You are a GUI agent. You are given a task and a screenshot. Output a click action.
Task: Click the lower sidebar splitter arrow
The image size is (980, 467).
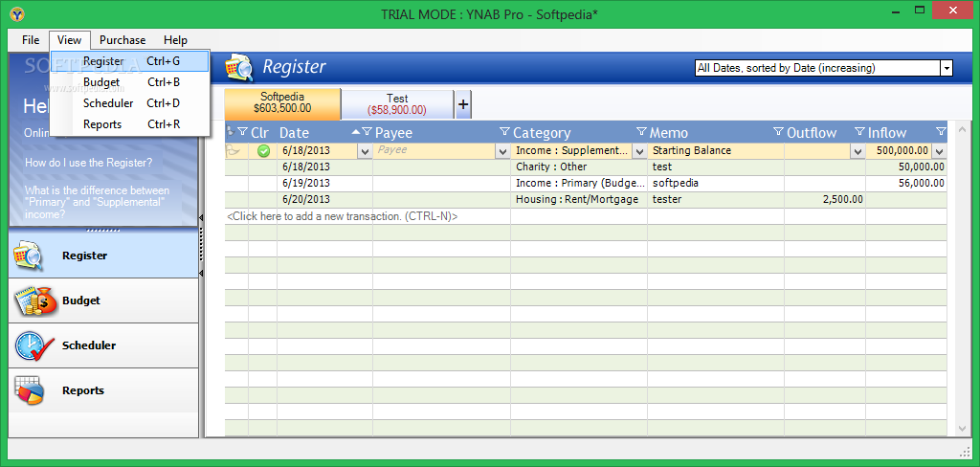tap(201, 273)
